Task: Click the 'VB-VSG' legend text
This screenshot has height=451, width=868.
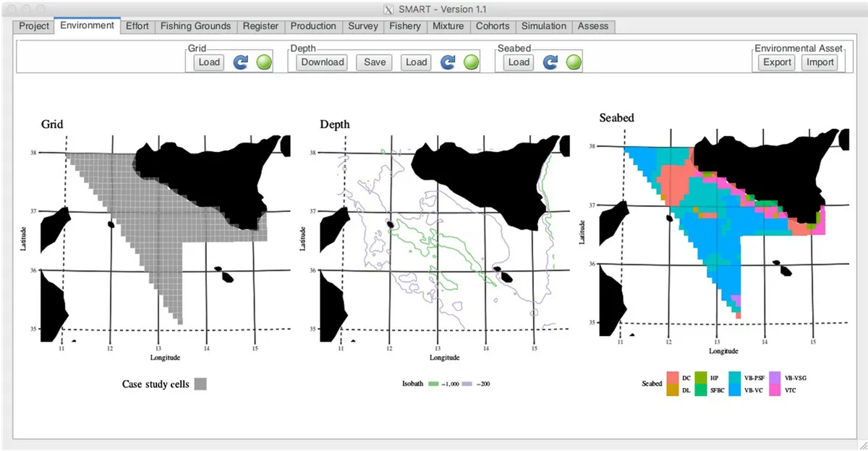Action: coord(795,378)
